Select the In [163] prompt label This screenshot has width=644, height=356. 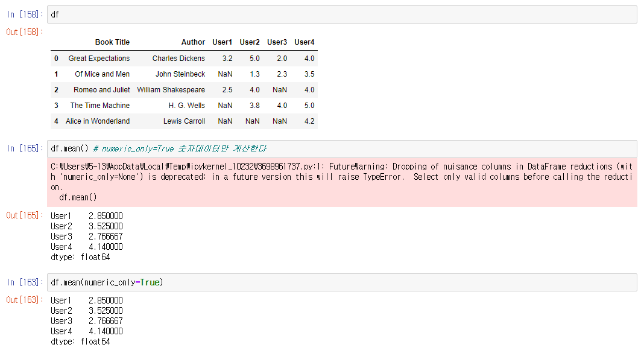pyautogui.click(x=25, y=282)
